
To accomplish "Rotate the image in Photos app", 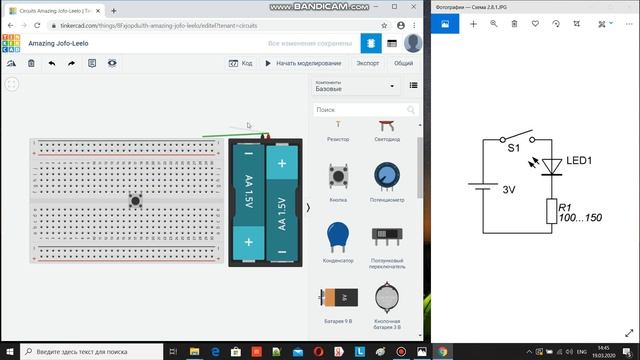I will pyautogui.click(x=556, y=24).
